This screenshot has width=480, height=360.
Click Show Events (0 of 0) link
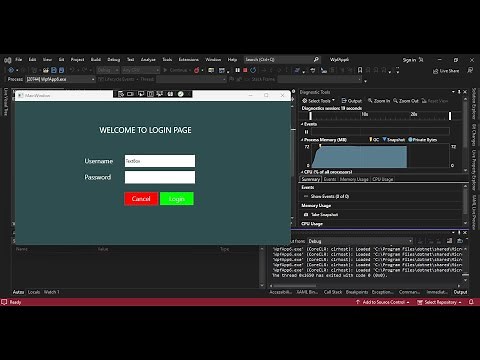tap(330, 196)
